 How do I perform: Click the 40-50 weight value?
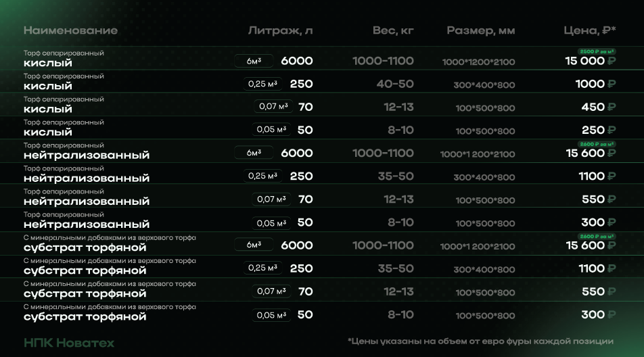click(395, 84)
